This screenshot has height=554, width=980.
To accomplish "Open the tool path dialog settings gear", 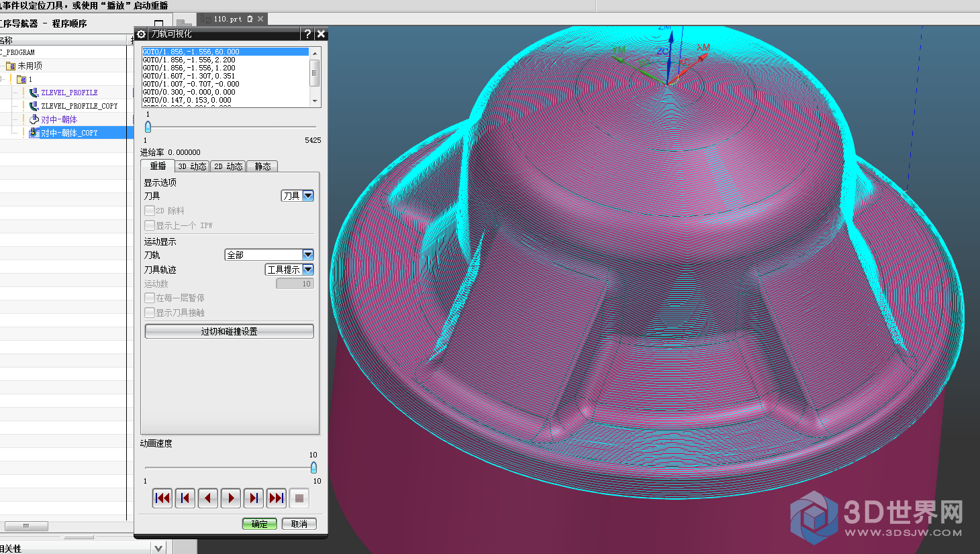I will (142, 34).
